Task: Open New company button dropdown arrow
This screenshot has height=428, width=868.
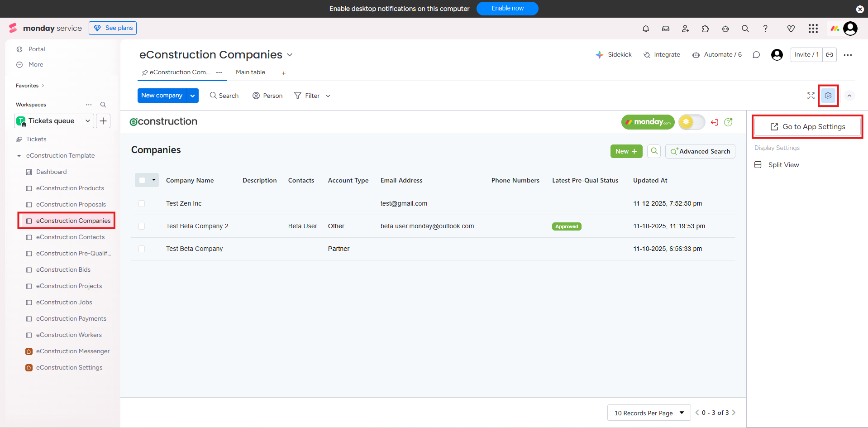Action: pos(193,96)
